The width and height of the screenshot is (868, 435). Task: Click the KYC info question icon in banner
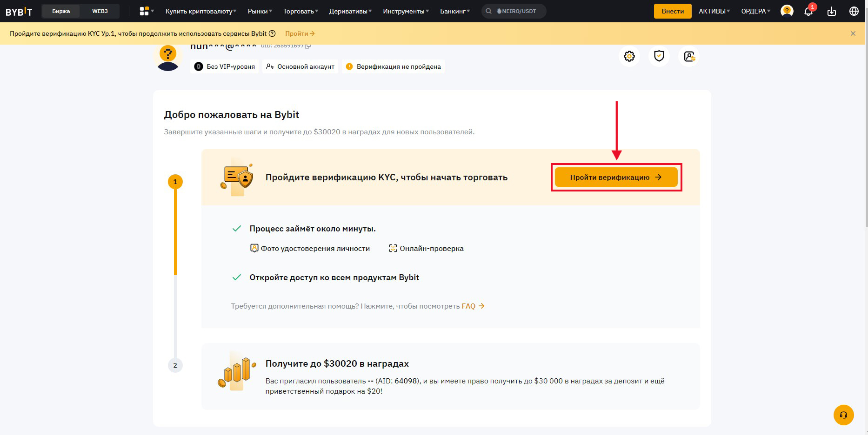(x=272, y=33)
